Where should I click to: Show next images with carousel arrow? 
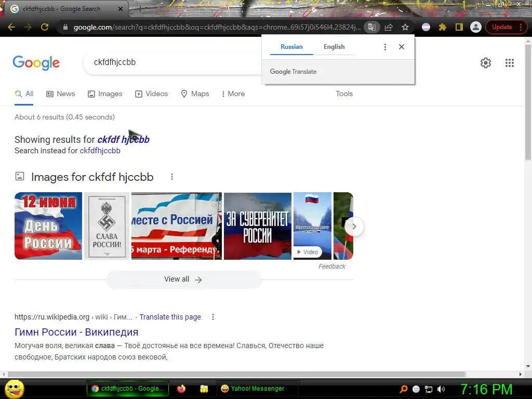click(354, 227)
